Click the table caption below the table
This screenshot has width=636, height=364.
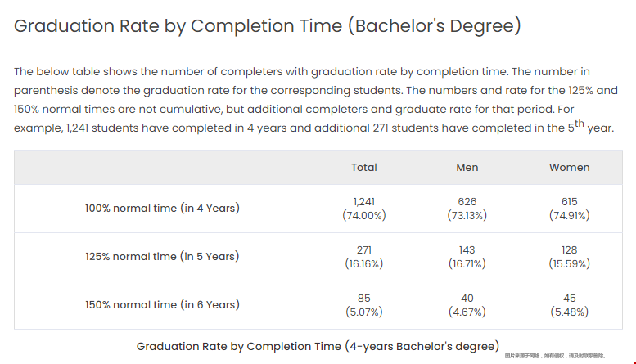click(318, 346)
